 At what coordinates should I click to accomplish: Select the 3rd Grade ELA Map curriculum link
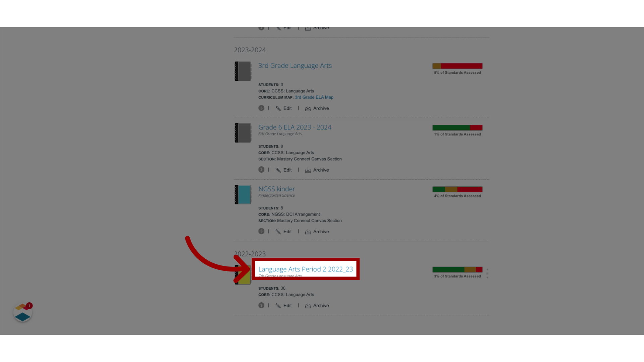coord(314,97)
